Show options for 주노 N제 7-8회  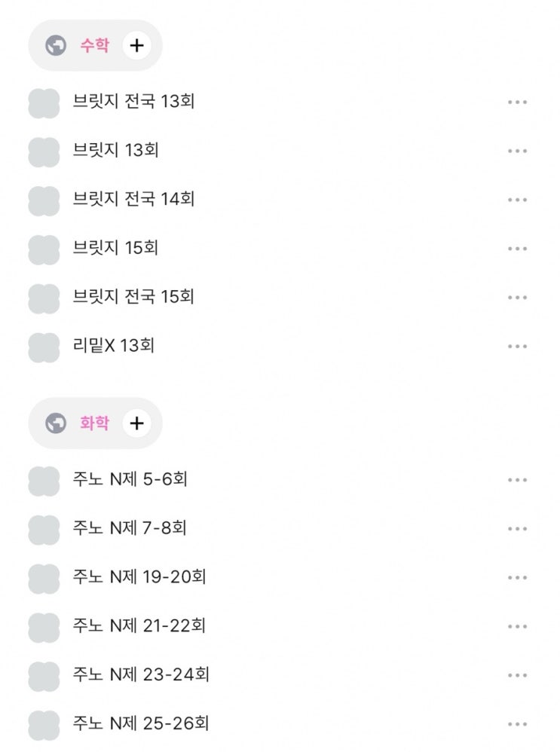tap(517, 529)
